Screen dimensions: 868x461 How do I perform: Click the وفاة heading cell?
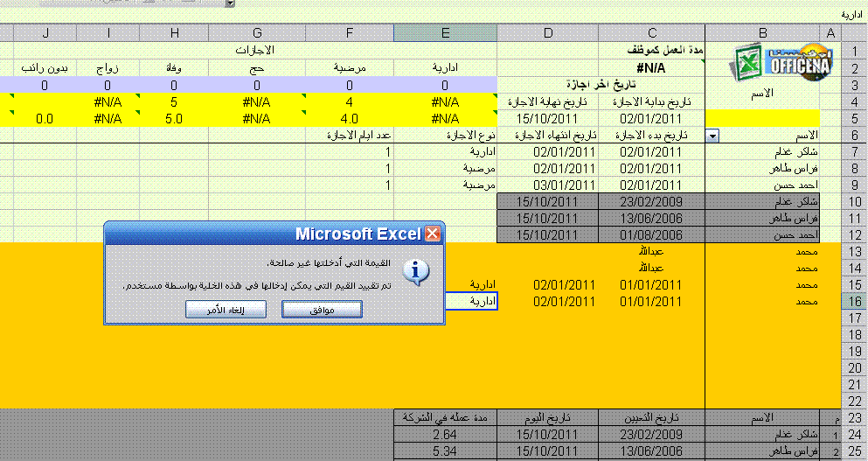[174, 68]
